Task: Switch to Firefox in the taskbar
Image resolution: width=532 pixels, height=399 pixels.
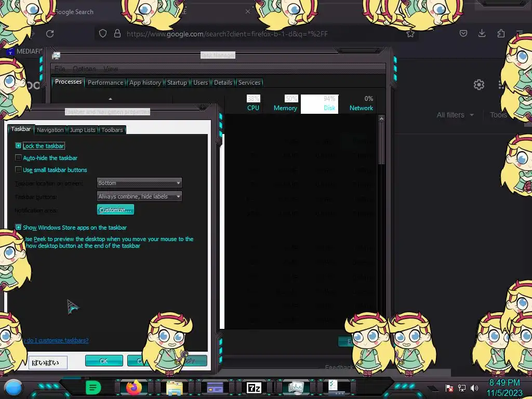Action: (x=134, y=388)
